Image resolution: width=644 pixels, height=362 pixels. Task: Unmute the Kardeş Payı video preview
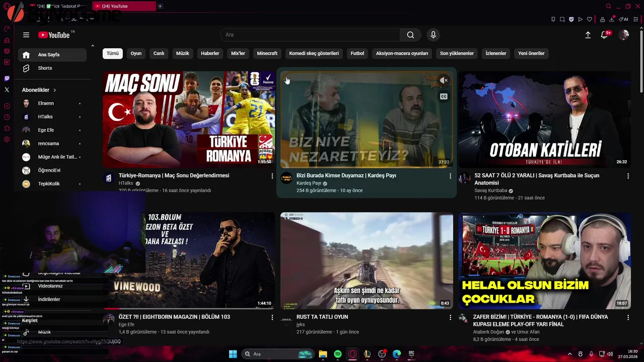point(443,80)
